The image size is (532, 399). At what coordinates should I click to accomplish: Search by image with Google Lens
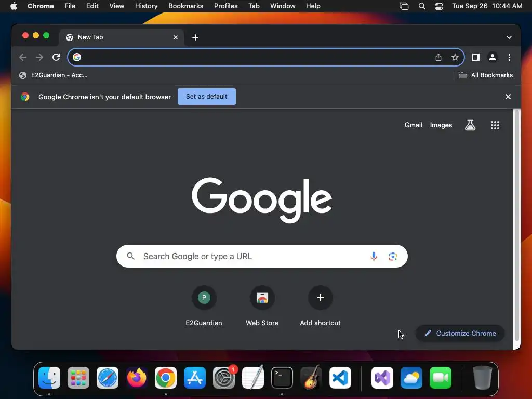393,256
